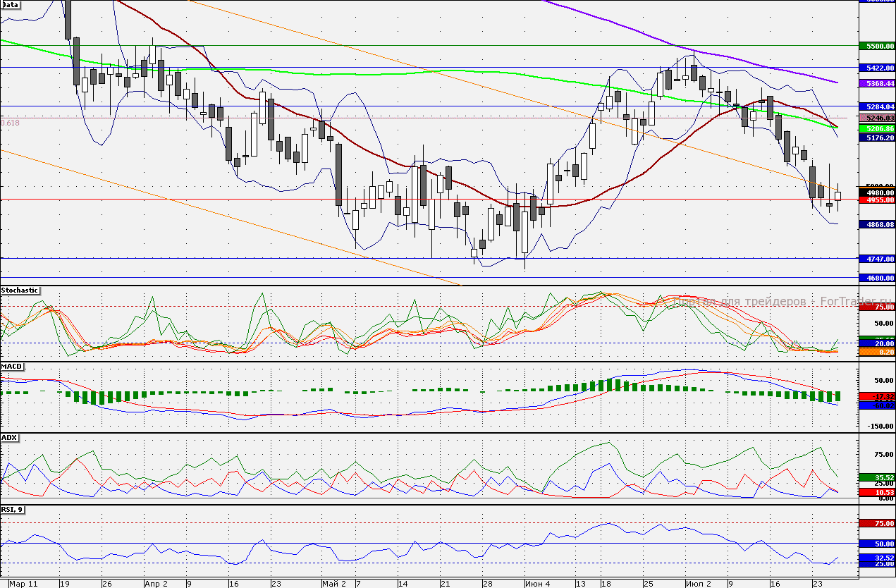Click the 'Апр 2' date axis label
This screenshot has width=896, height=588.
pos(156,584)
